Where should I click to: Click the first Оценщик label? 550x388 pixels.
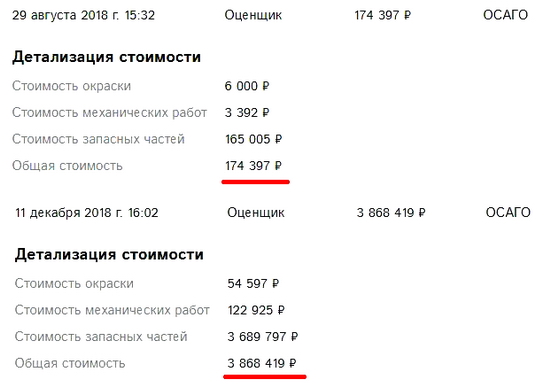click(x=253, y=15)
